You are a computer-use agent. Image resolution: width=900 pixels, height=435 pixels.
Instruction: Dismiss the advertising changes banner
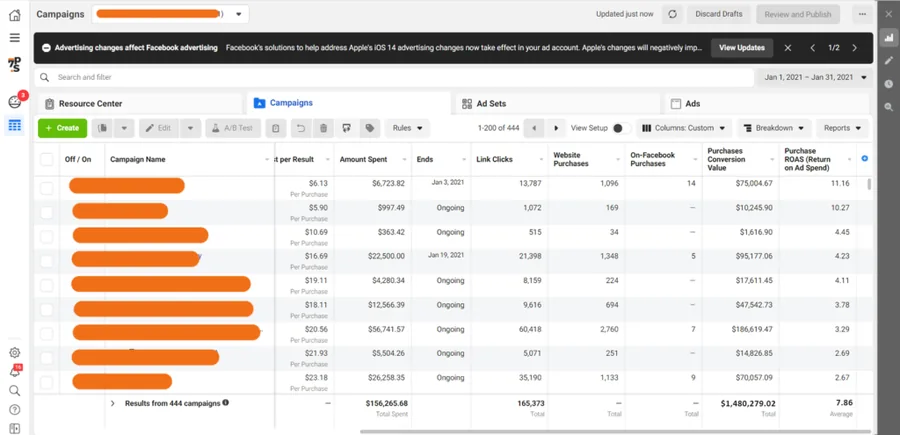788,48
